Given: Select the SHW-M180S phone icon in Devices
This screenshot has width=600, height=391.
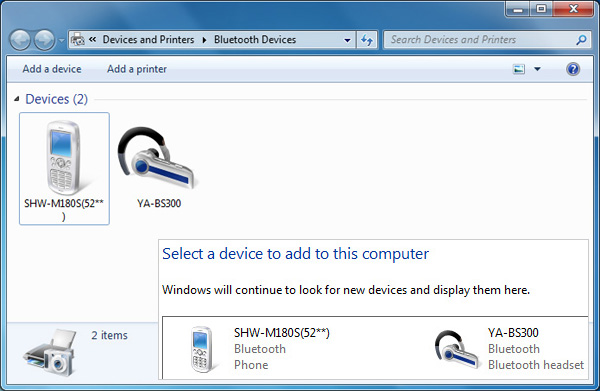Looking at the screenshot, I should 64,157.
